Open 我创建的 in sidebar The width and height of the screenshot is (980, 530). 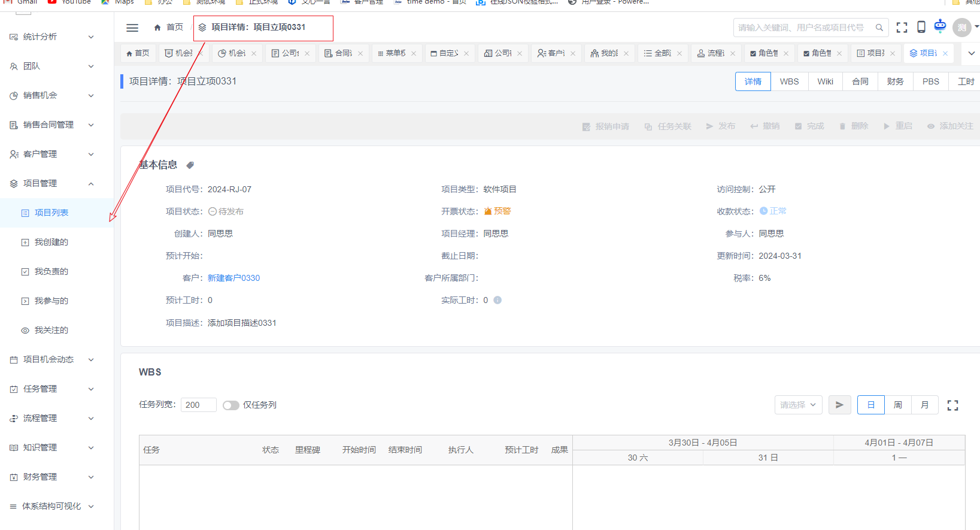[x=51, y=242]
